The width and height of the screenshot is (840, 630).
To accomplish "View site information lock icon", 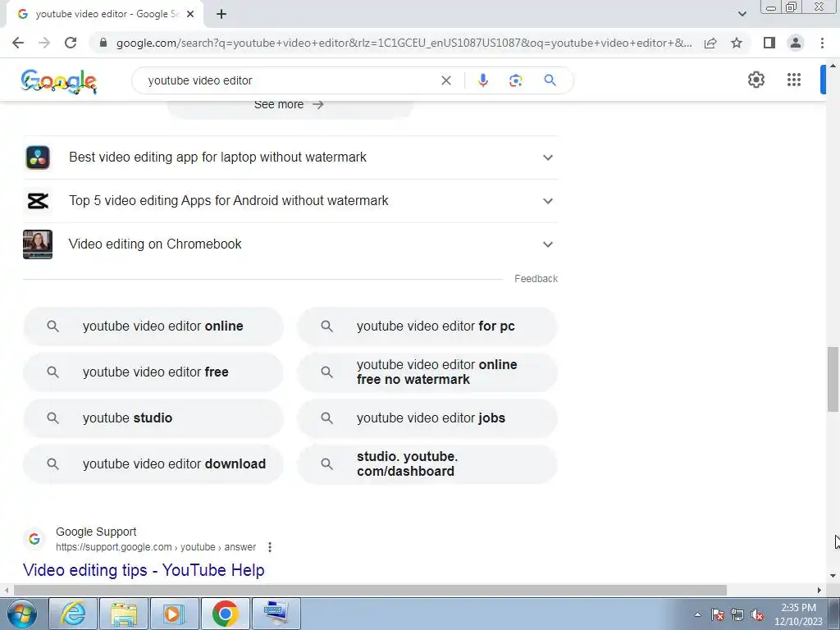I will (103, 43).
